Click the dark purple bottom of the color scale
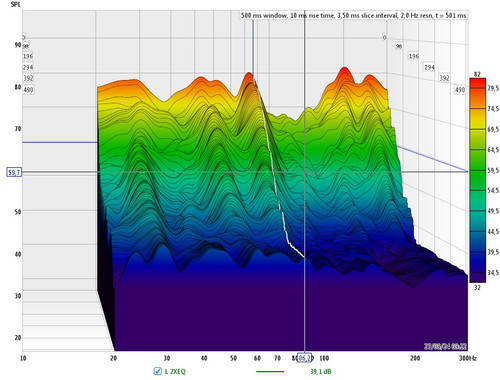Screen dimensions: 500x380 pos(478,277)
